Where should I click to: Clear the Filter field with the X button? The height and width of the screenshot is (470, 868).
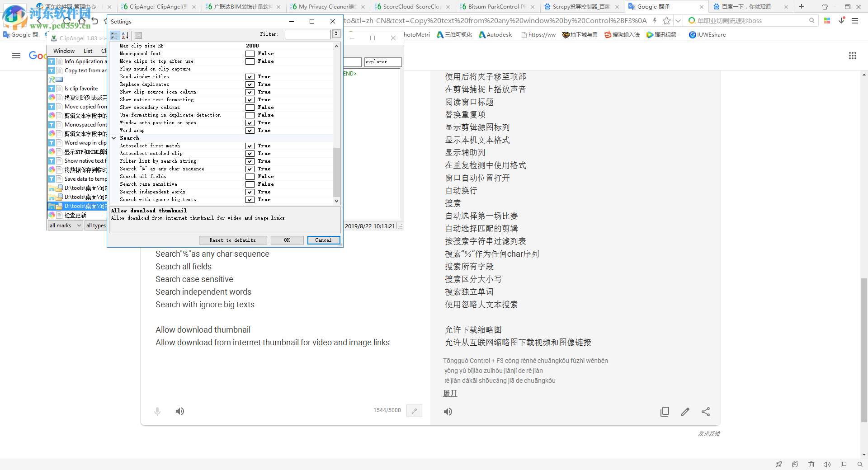click(336, 34)
